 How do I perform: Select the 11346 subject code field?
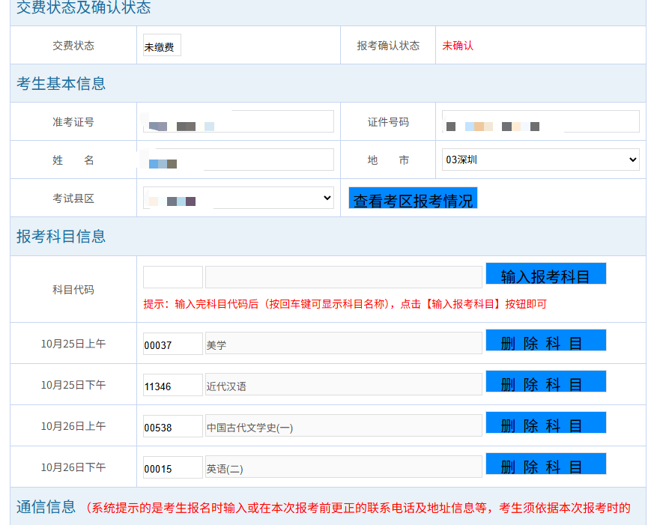(172, 385)
